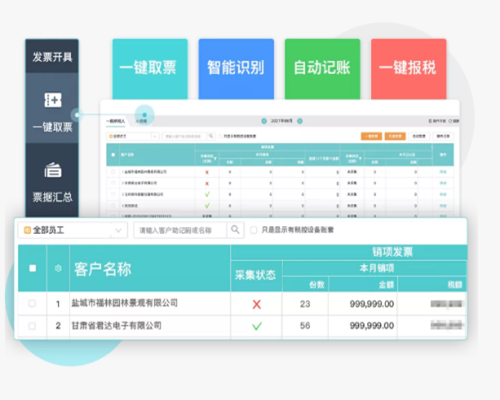Click row 3 green check in background table
500x400 pixels.
207,194
